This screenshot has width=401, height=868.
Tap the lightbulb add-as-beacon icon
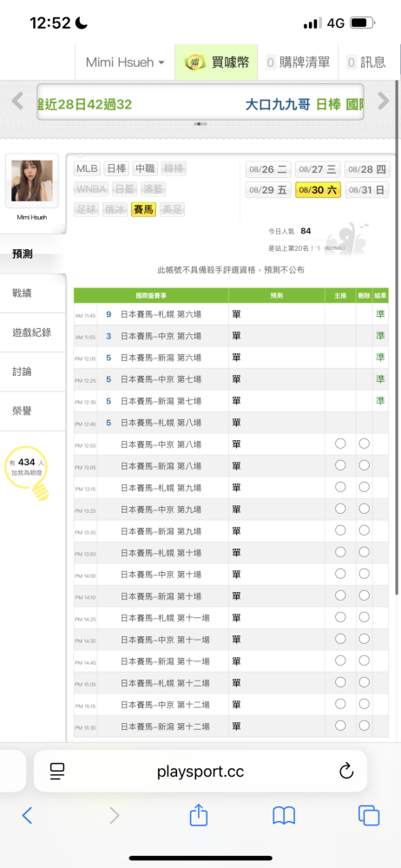(x=26, y=470)
